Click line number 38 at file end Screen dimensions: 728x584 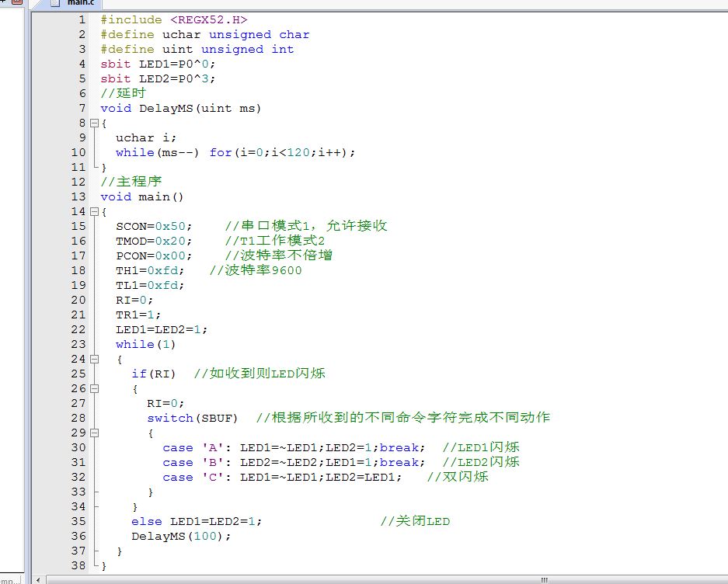click(78, 565)
